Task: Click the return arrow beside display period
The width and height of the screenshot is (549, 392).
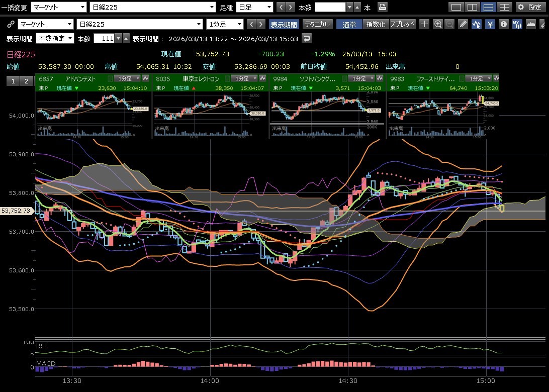Action: [x=306, y=38]
